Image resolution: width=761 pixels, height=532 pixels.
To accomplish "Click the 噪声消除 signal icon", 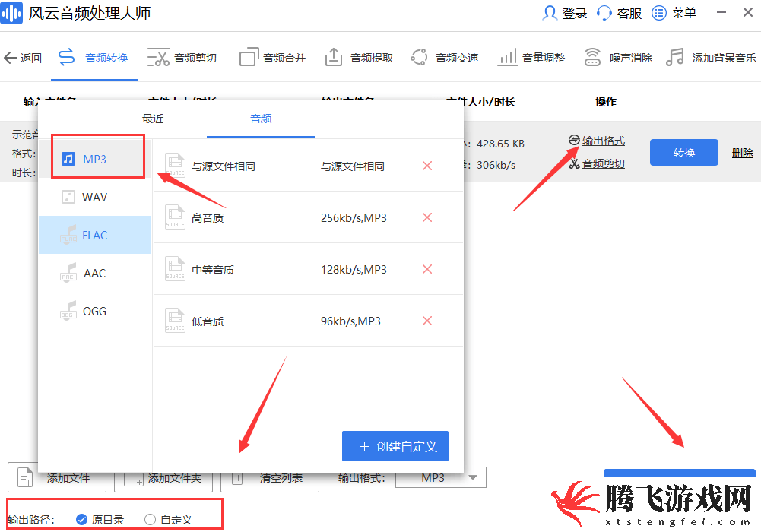I will tap(592, 57).
